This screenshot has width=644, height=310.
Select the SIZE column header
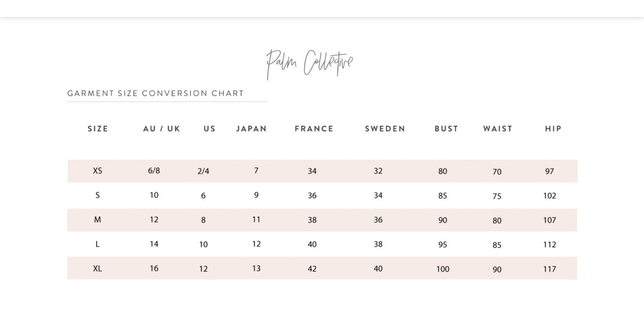[98, 129]
